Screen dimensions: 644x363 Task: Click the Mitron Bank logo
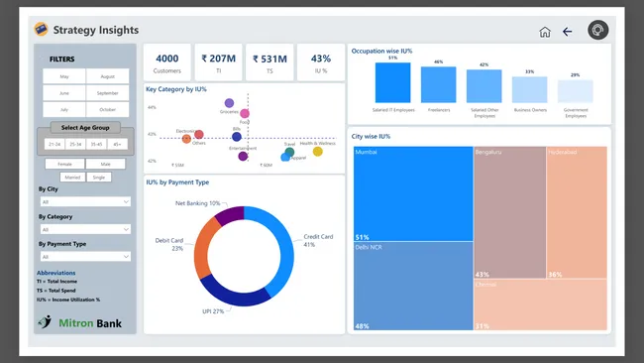coord(80,322)
